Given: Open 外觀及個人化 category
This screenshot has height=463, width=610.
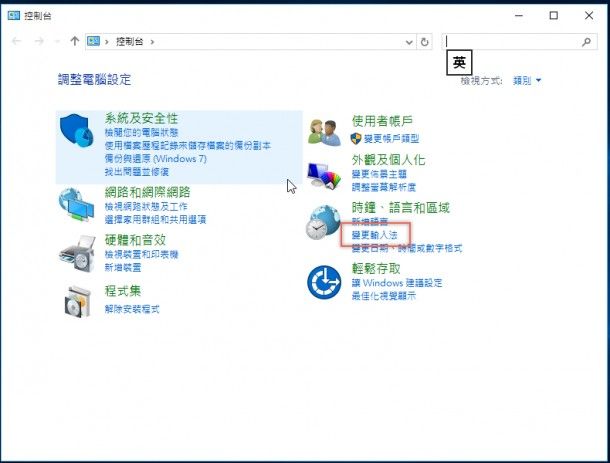Looking at the screenshot, I should [388, 160].
